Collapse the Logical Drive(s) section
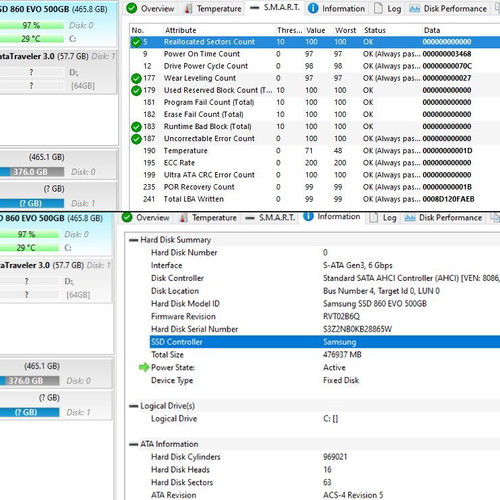The width and height of the screenshot is (500, 500). 133,406
